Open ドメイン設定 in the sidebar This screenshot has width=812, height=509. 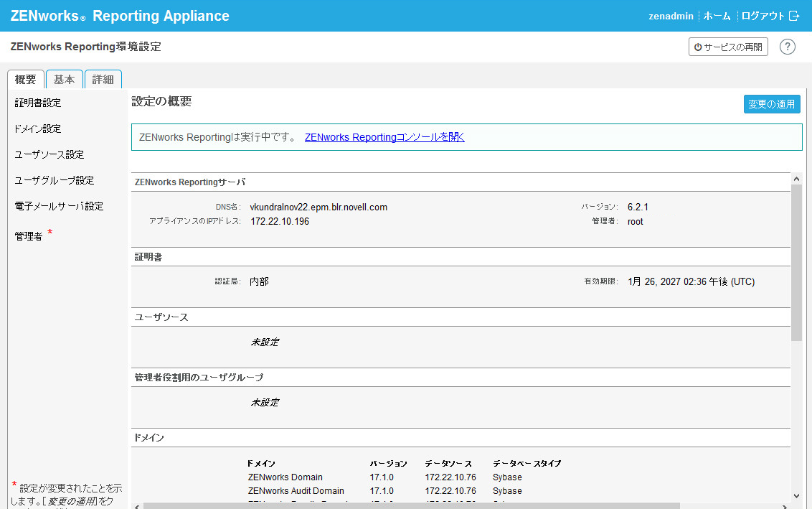[38, 129]
